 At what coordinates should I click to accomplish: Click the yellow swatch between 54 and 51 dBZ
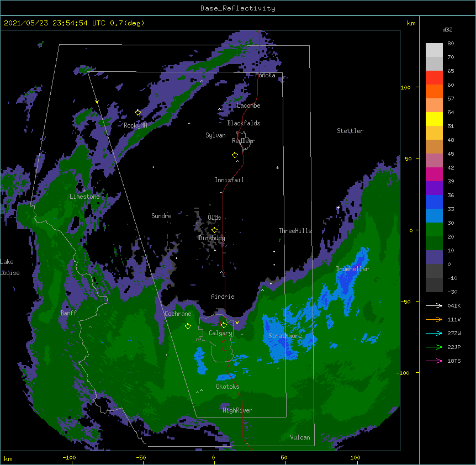pos(434,119)
